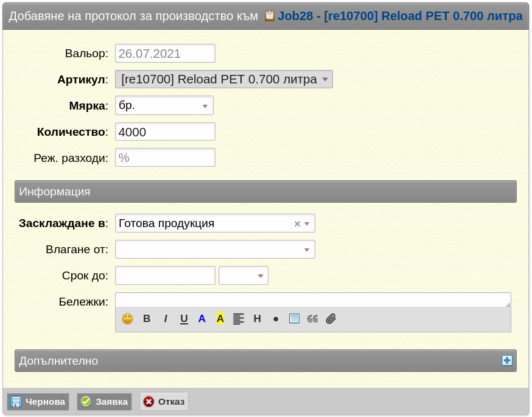Focus the Количество field
The height and width of the screenshot is (417, 532).
point(165,131)
